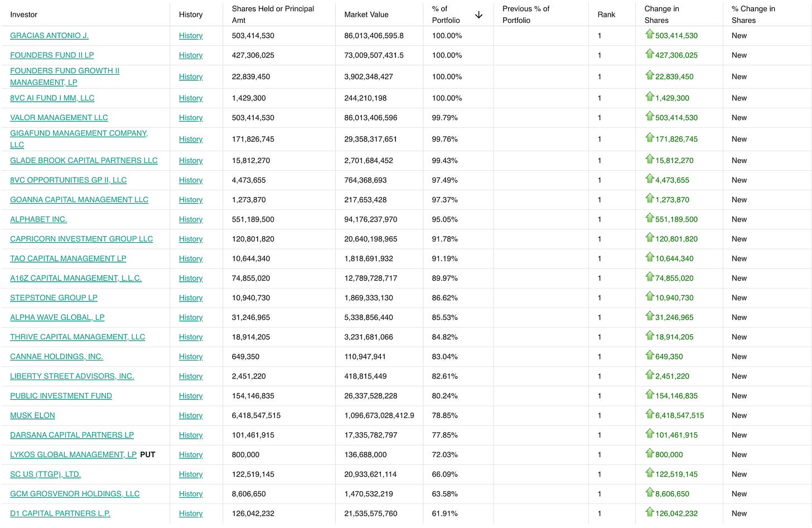Click green arrow in Alphabet Inc. row

click(650, 218)
